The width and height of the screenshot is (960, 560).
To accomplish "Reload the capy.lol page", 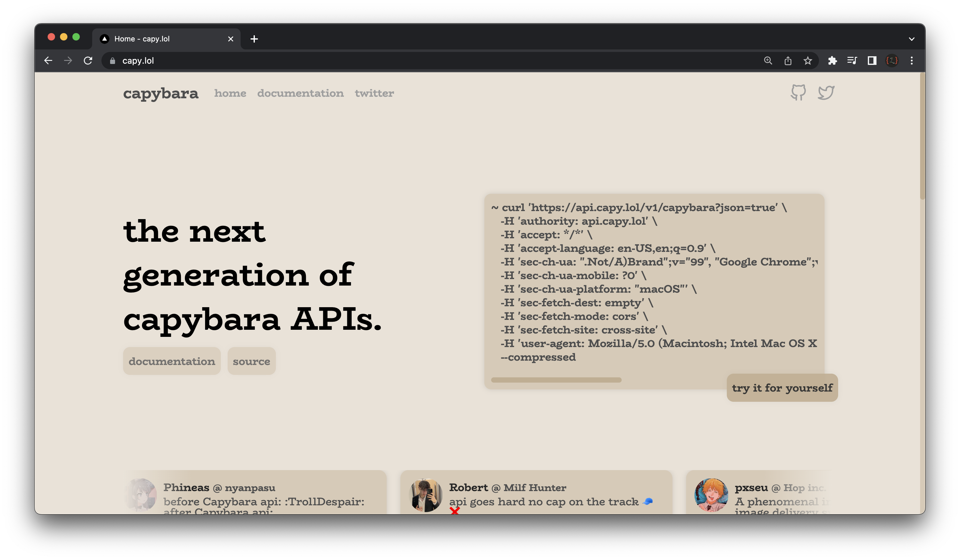I will pyautogui.click(x=88, y=61).
